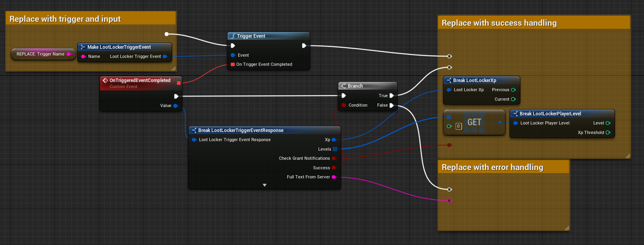Click the Trigger Event function icon
The width and height of the screenshot is (644, 245).
tap(233, 36)
